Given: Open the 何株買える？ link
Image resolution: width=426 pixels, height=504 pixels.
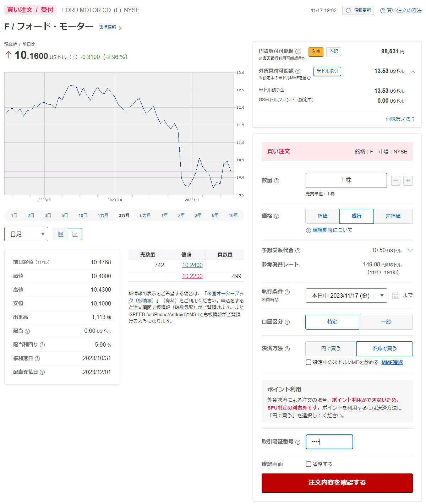Looking at the screenshot, I should coord(400,119).
